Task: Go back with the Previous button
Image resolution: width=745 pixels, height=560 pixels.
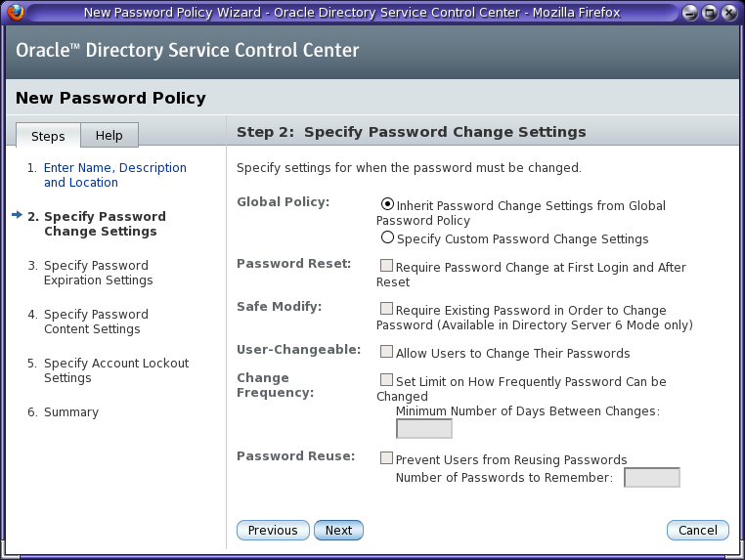Action: (x=273, y=531)
